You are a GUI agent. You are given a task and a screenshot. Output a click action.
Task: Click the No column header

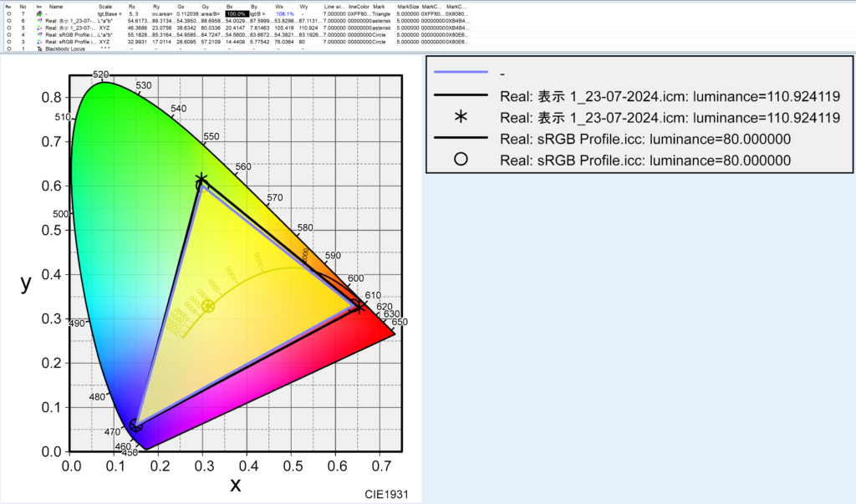click(x=23, y=7)
